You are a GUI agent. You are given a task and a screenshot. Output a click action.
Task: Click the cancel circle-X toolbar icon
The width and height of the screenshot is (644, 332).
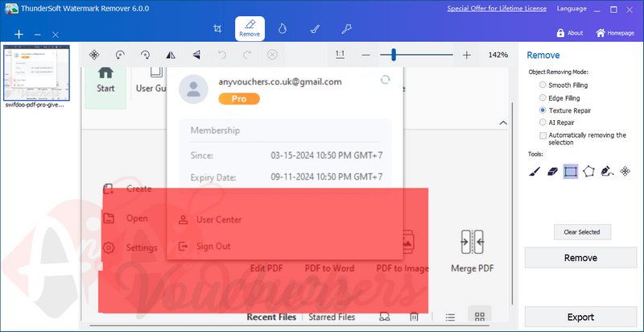coord(272,55)
